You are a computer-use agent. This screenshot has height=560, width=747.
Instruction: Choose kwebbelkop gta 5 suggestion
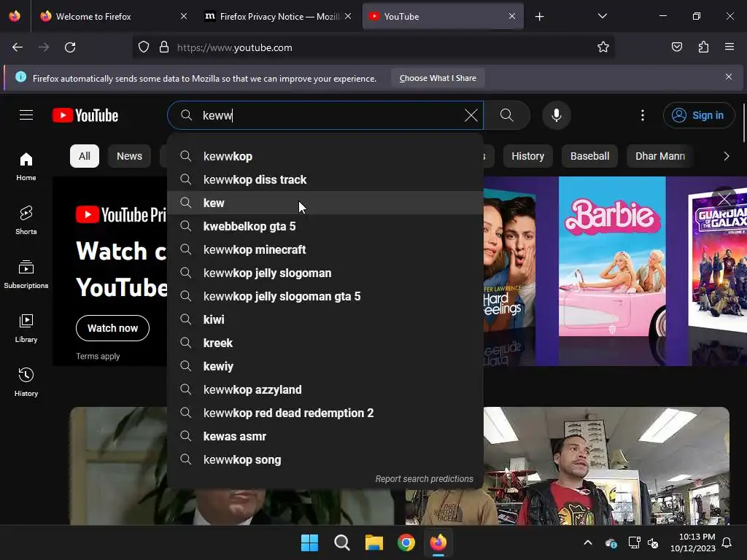tap(325, 226)
